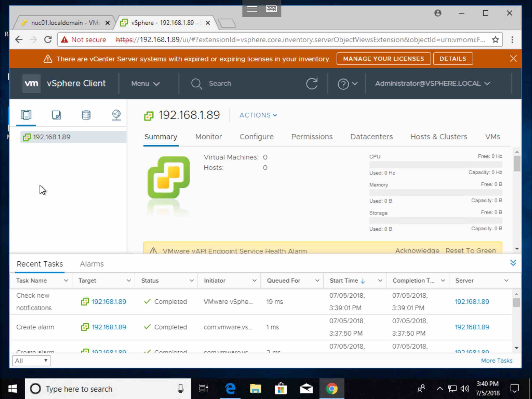This screenshot has width=532, height=399.
Task: Acknowledge the vAPI Endpoint health alarm
Action: point(417,251)
